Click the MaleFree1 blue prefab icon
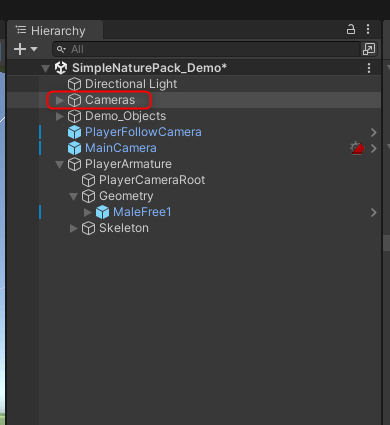 102,212
